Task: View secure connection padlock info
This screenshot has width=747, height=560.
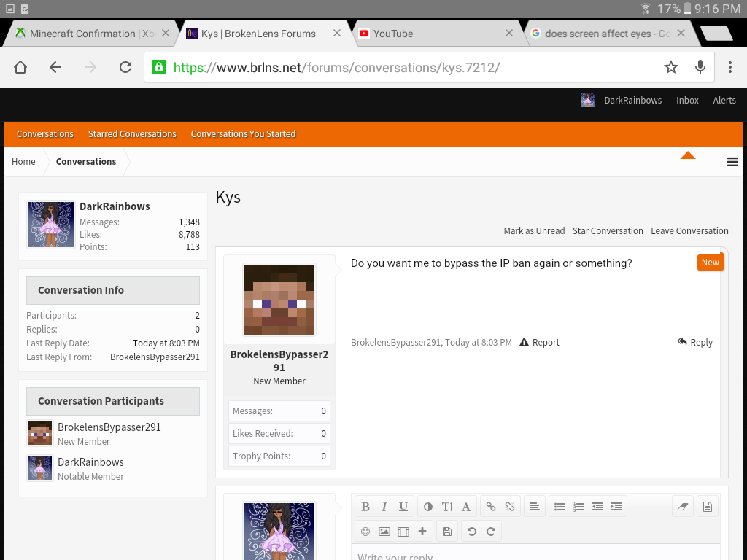Action: [158, 67]
